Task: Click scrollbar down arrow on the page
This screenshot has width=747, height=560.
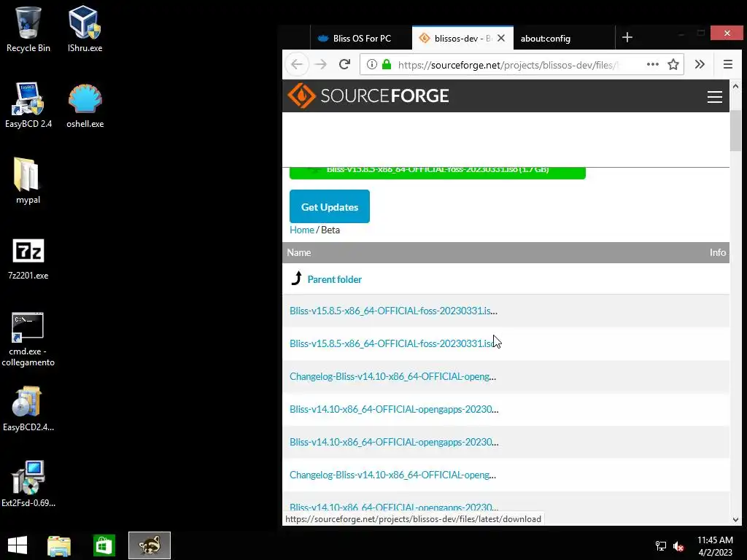Action: coord(735,519)
